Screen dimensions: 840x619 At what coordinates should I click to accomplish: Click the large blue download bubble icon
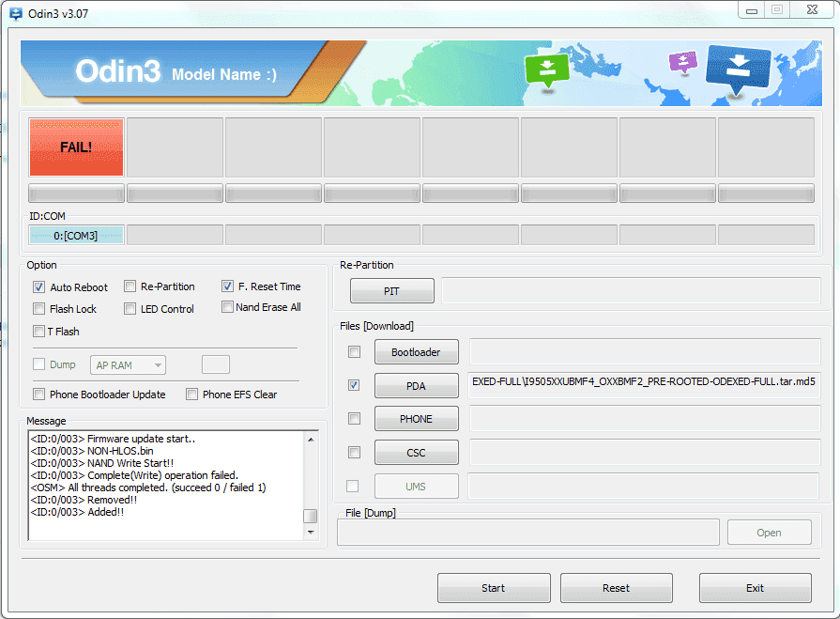[x=739, y=70]
